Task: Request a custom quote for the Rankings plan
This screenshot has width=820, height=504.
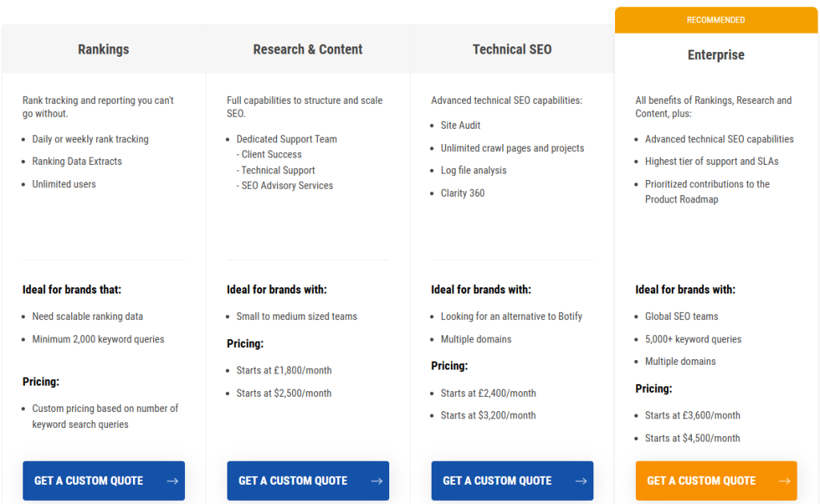Action: click(89, 481)
